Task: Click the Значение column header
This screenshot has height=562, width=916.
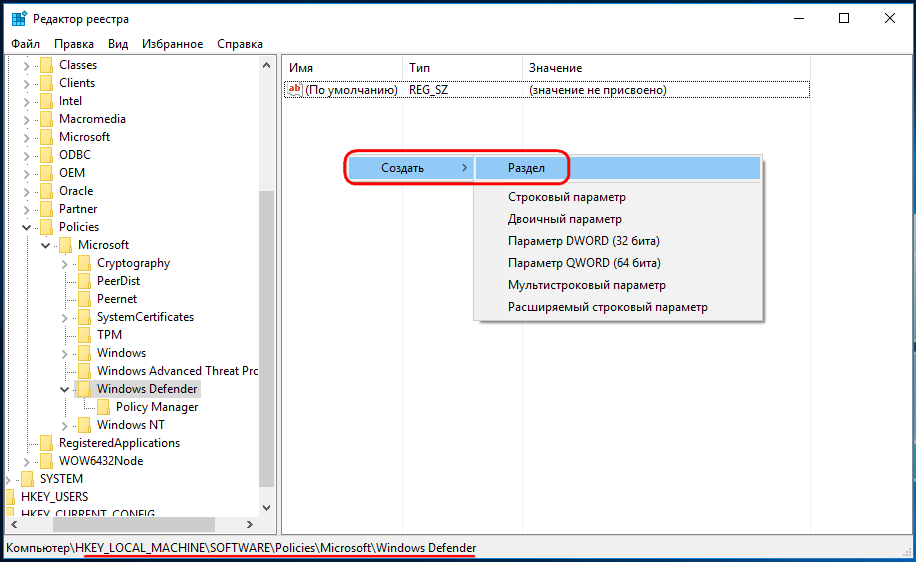Action: (x=666, y=68)
